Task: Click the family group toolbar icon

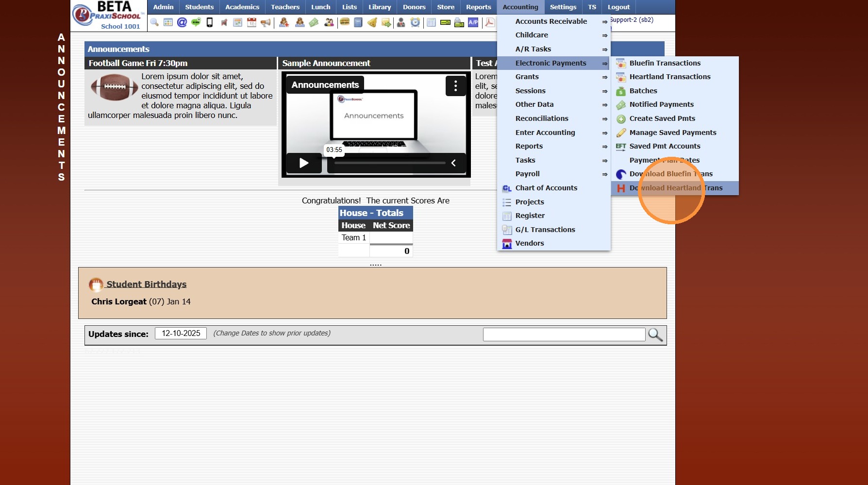Action: (x=329, y=22)
